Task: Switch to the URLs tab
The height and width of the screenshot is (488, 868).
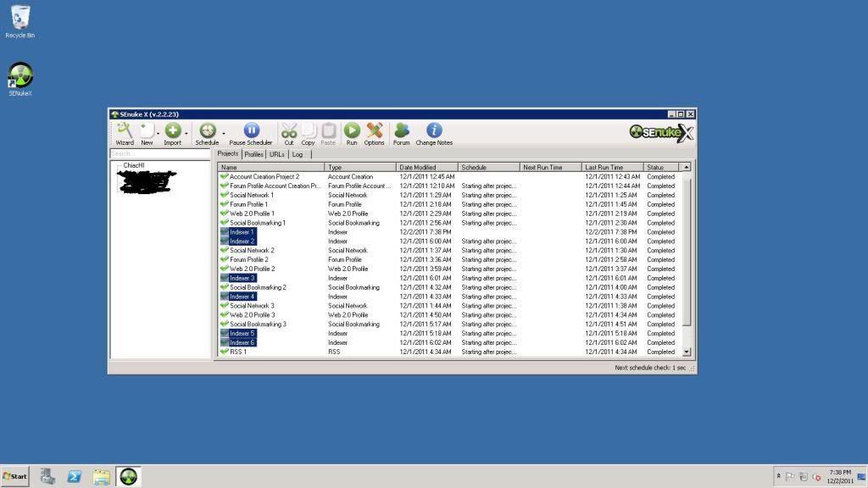Action: [x=277, y=154]
